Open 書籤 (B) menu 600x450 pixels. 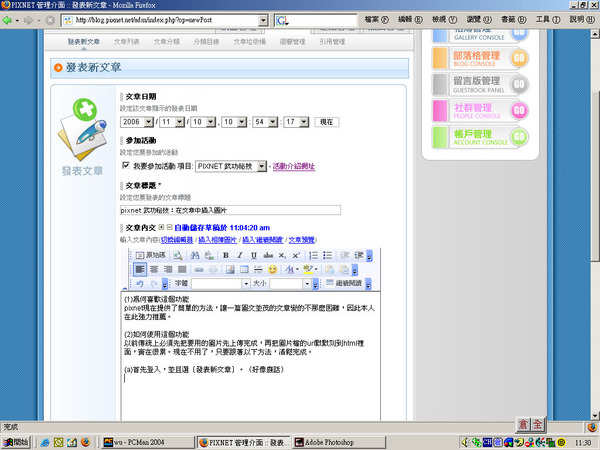click(514, 19)
